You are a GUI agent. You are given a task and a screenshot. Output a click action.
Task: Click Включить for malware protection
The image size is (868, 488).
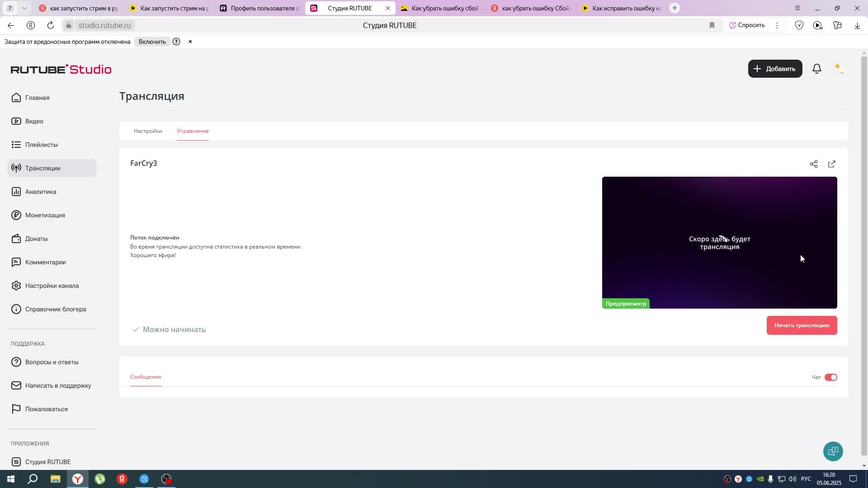point(152,42)
